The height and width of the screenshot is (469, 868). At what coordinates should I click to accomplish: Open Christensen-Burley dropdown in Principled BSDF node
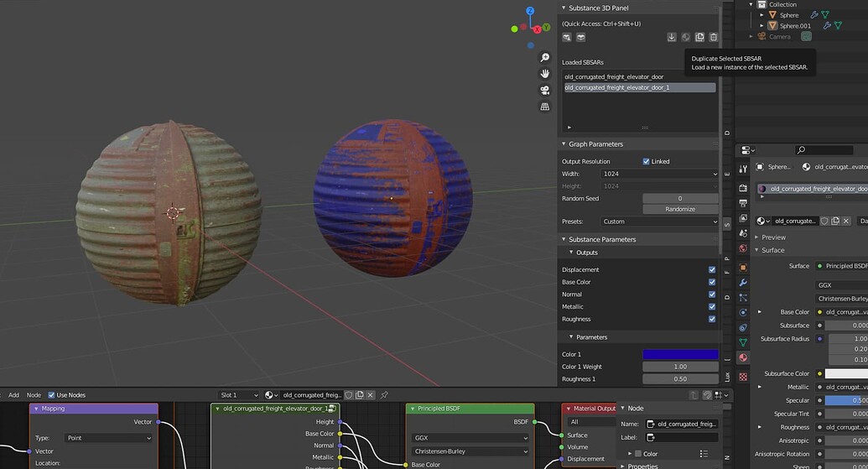pyautogui.click(x=470, y=451)
